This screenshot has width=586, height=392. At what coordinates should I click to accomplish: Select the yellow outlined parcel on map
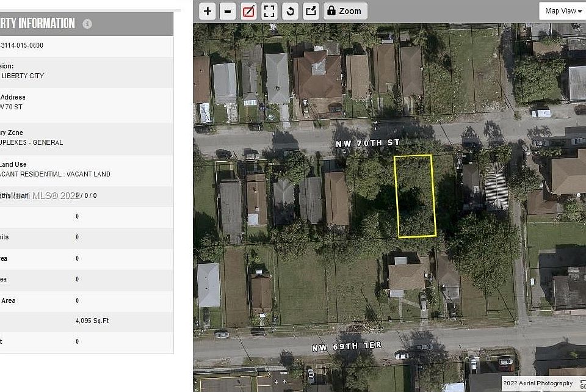point(415,196)
